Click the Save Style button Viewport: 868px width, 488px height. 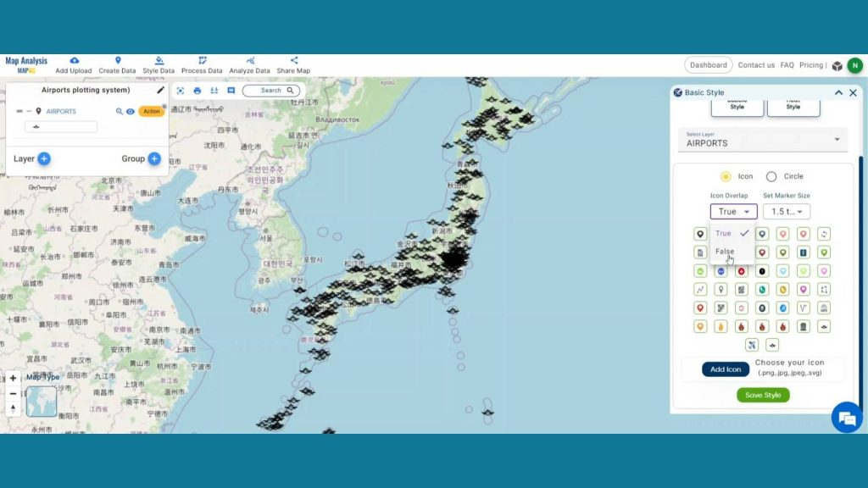click(x=763, y=395)
